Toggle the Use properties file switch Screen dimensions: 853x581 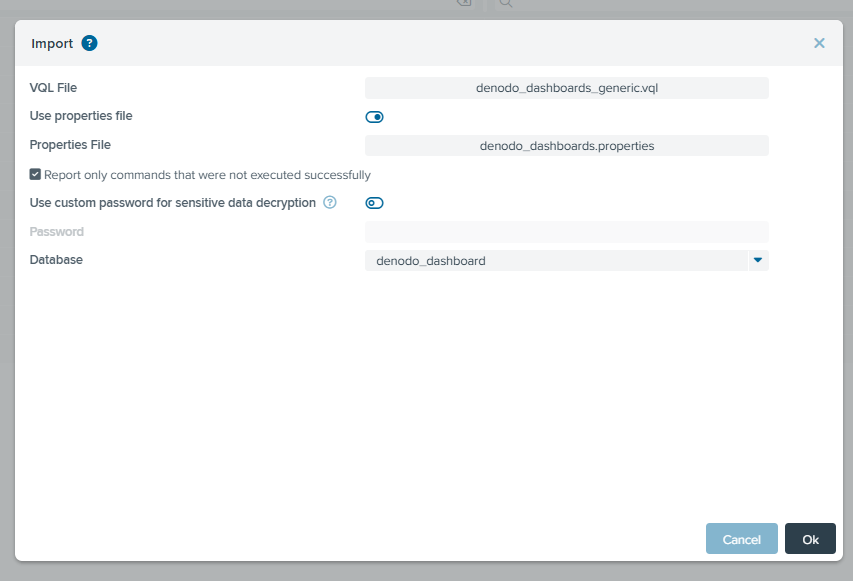point(374,117)
